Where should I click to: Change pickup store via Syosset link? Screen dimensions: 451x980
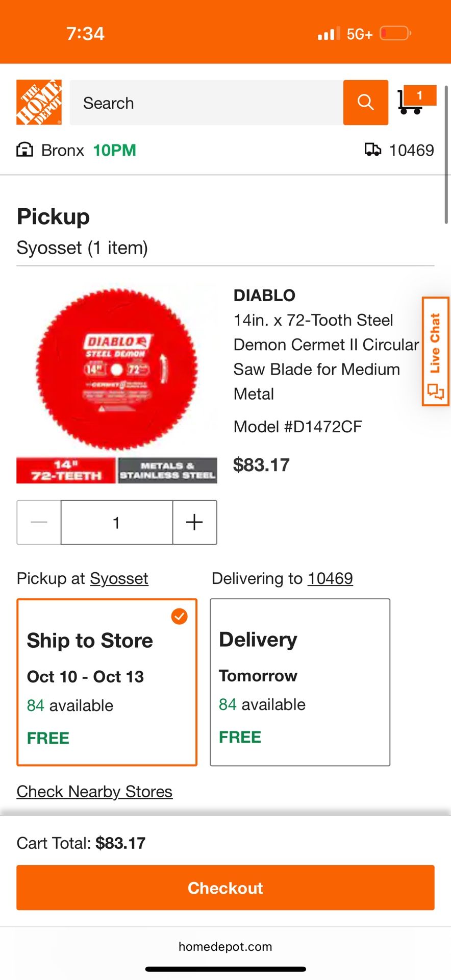click(x=119, y=578)
